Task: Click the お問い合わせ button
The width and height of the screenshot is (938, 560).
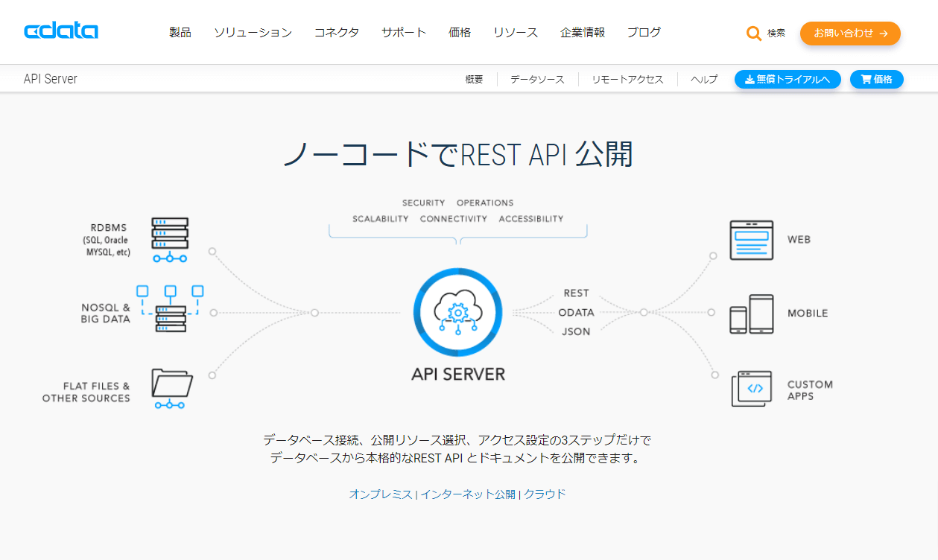Action: coord(850,33)
